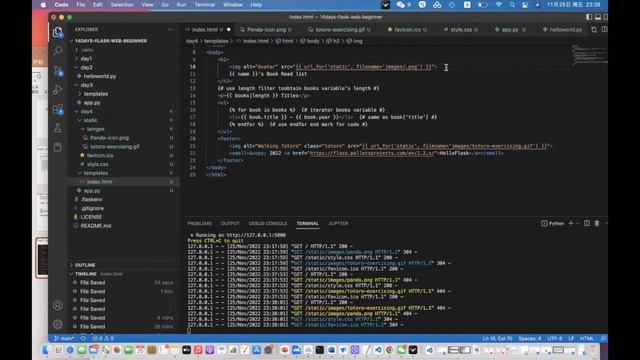Switch to the totoro-exercising.gif tab
Screen dimensions: 640x360
pyautogui.click(x=340, y=29)
